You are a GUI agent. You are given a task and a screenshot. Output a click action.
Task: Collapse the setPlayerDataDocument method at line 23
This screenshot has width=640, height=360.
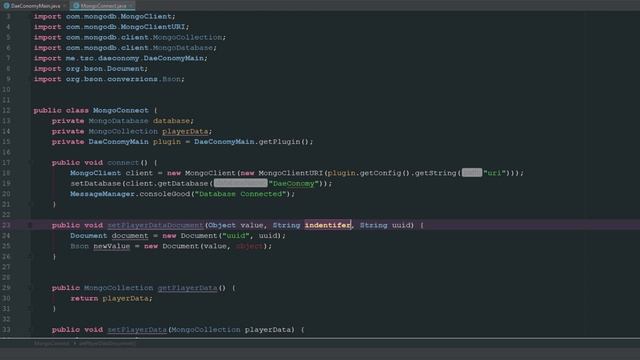coord(30,225)
